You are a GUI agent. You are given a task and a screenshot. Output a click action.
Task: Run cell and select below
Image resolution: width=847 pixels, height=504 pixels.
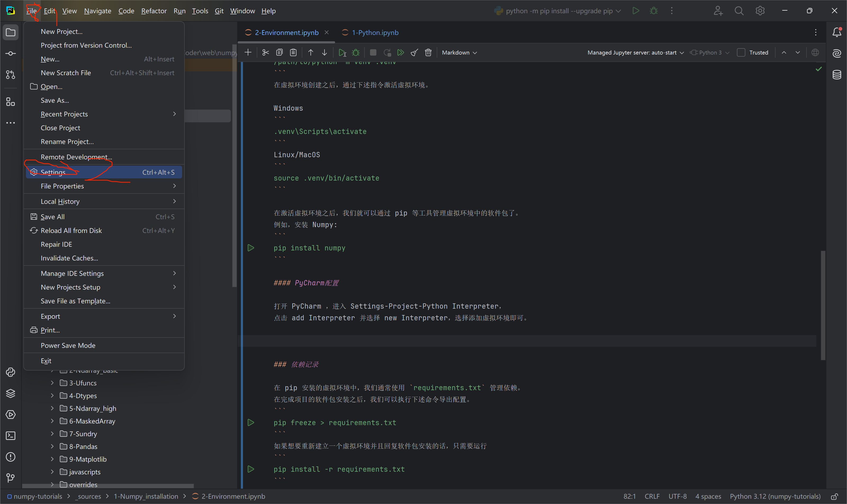pos(342,52)
